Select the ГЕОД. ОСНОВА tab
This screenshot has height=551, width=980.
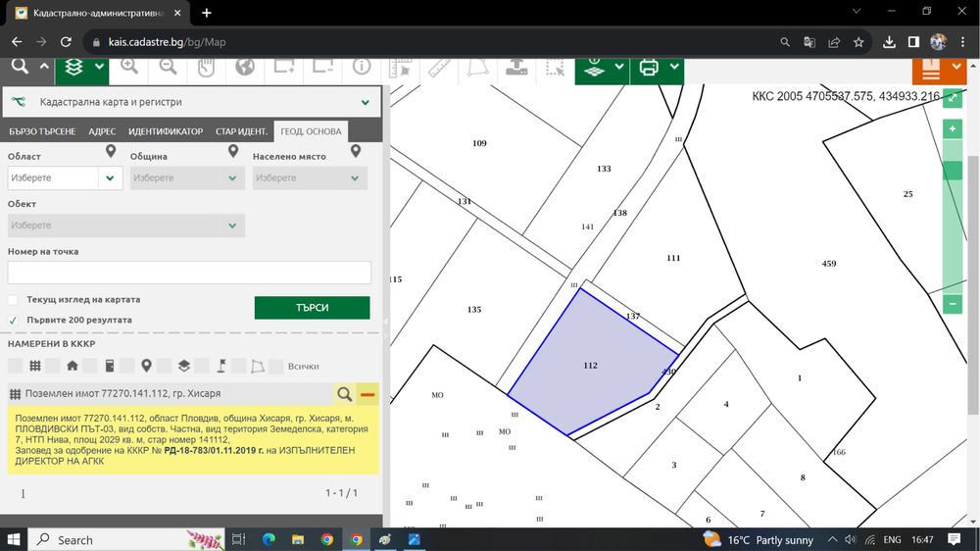[x=311, y=131]
